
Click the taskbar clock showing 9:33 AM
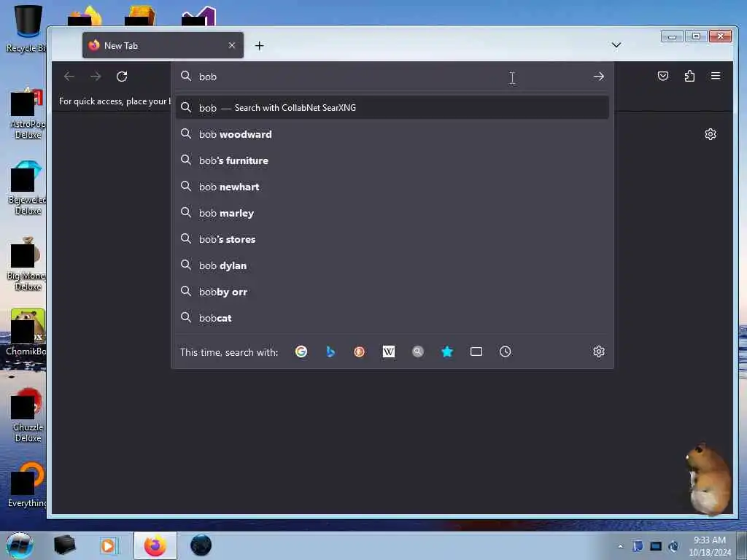pos(709,545)
